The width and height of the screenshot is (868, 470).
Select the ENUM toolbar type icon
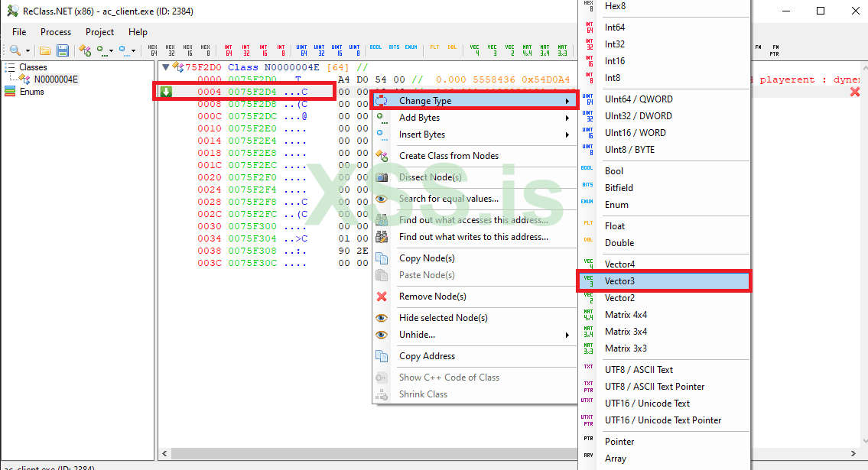point(411,47)
